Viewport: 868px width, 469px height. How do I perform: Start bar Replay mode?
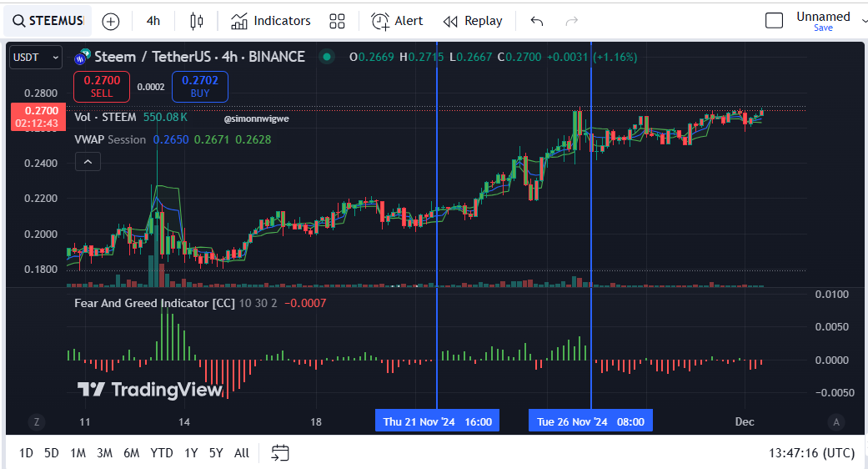coord(473,21)
